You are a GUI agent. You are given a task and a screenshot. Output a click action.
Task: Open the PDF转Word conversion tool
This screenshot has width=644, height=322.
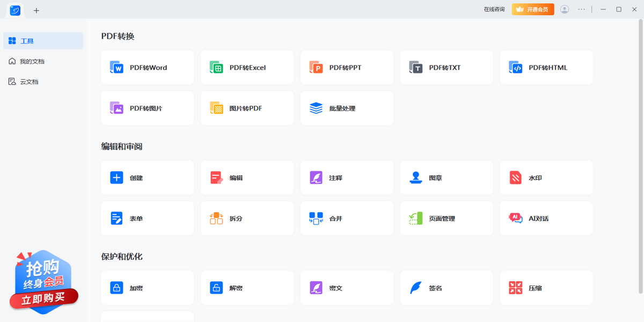point(147,68)
